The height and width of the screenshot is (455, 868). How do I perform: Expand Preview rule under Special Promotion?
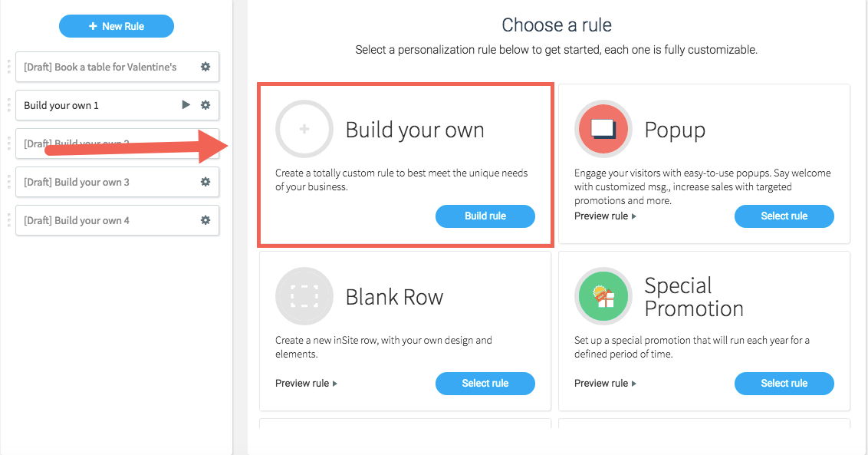[605, 384]
